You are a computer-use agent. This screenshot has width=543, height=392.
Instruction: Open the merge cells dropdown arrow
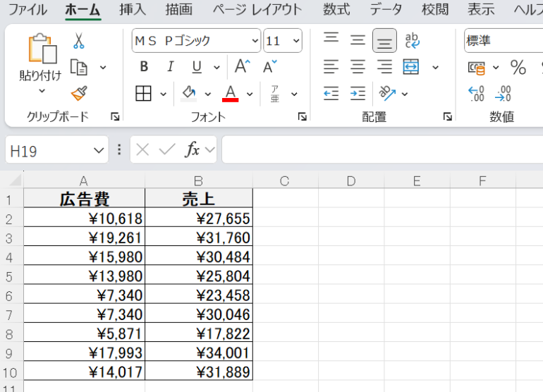435,67
